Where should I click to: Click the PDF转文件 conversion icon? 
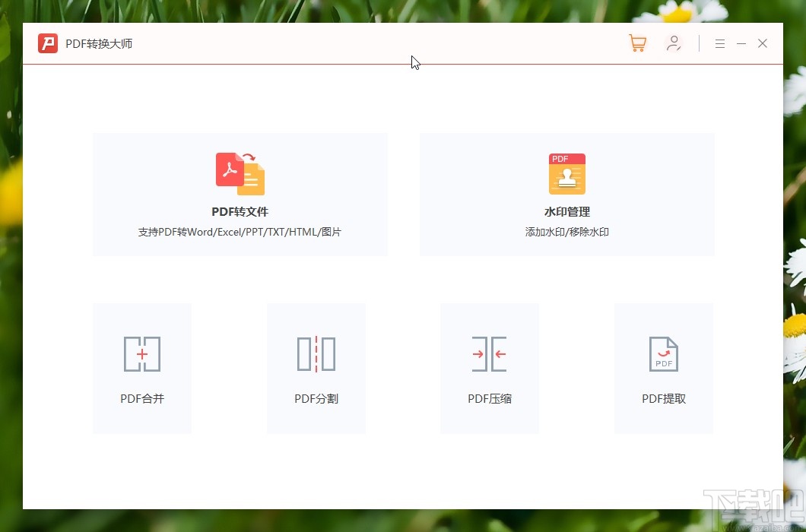[240, 174]
